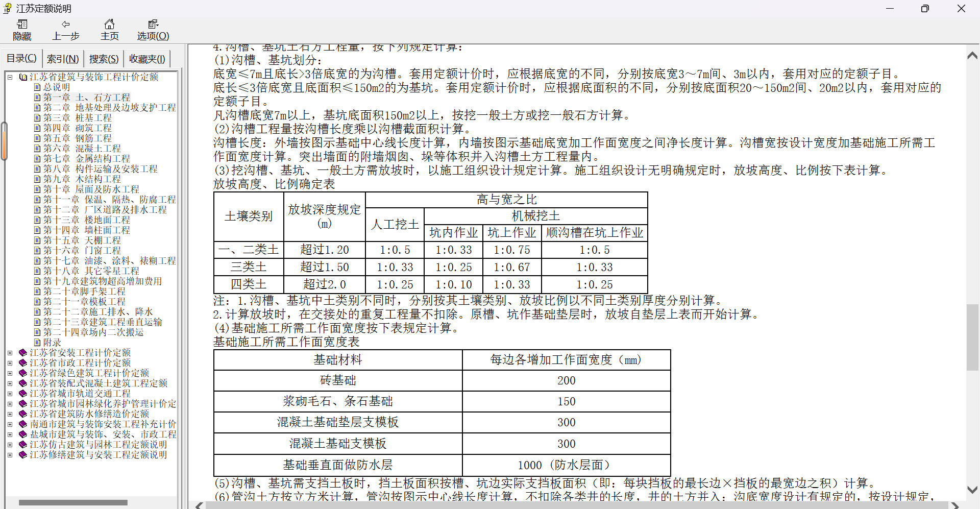
Task: Click page icon beside 附录
Action: click(x=37, y=343)
